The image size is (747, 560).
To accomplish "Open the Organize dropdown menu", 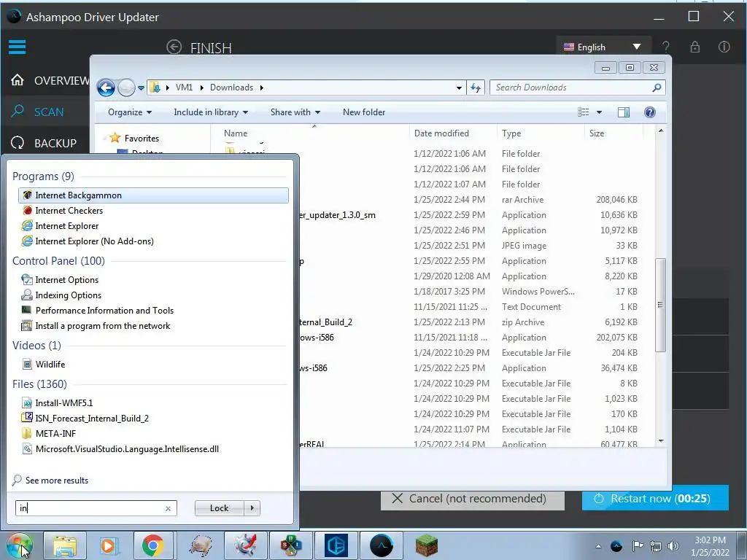I will coord(130,112).
